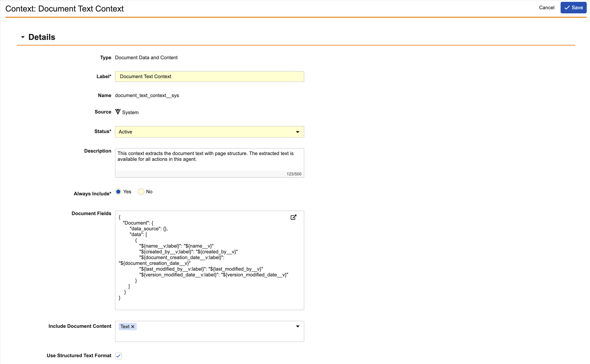Collapse the Details section triangle

(23, 37)
